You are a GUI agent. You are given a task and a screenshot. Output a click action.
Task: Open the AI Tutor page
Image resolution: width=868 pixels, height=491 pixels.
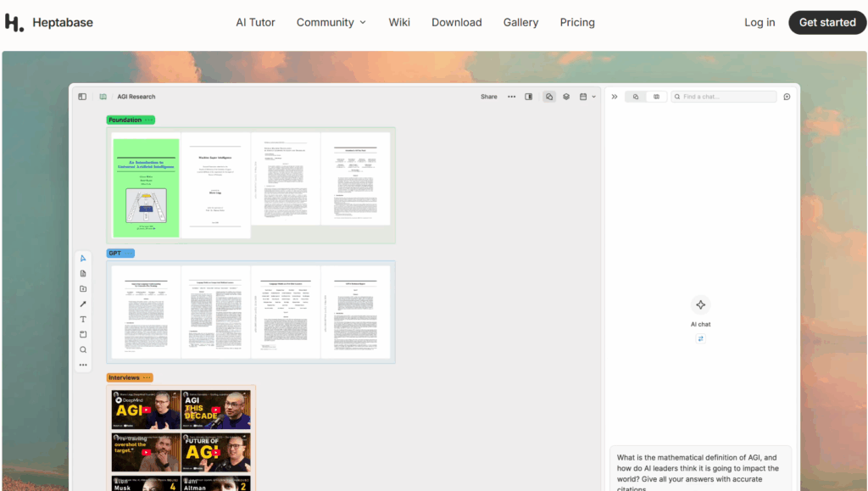[x=255, y=23]
